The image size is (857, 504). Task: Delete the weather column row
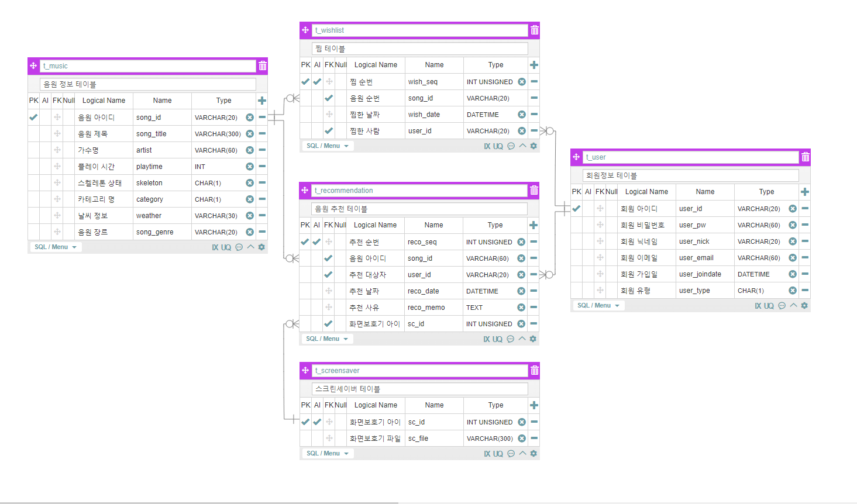[x=262, y=216]
